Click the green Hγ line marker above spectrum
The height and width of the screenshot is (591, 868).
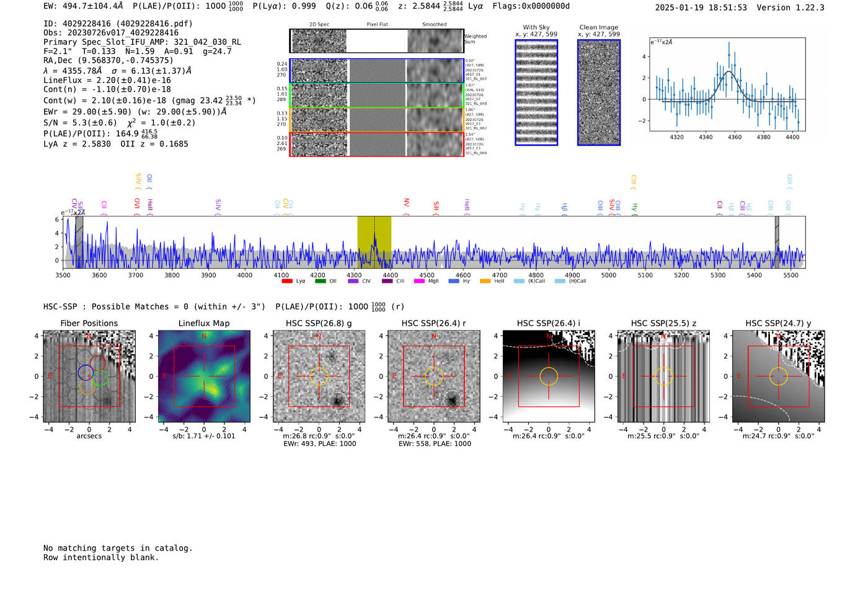point(634,208)
